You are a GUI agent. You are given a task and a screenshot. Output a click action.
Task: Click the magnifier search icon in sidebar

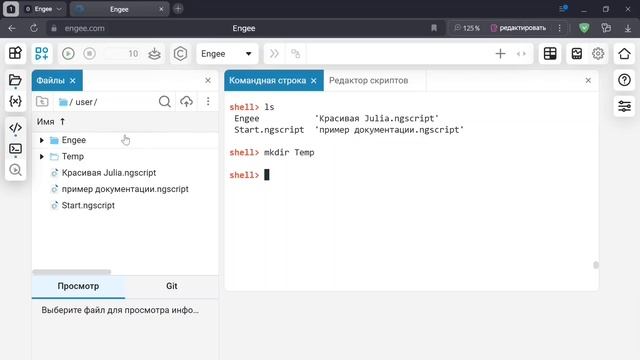[15, 169]
